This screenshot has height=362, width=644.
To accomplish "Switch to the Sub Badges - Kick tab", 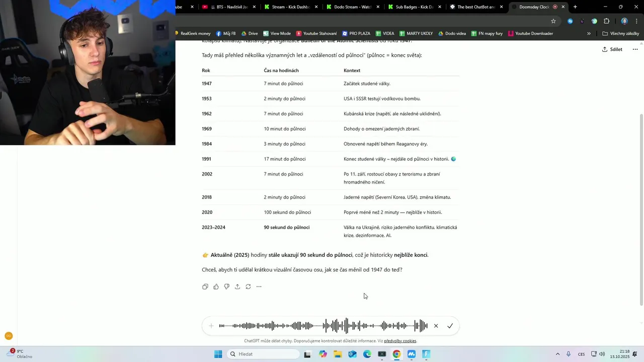I will (414, 7).
